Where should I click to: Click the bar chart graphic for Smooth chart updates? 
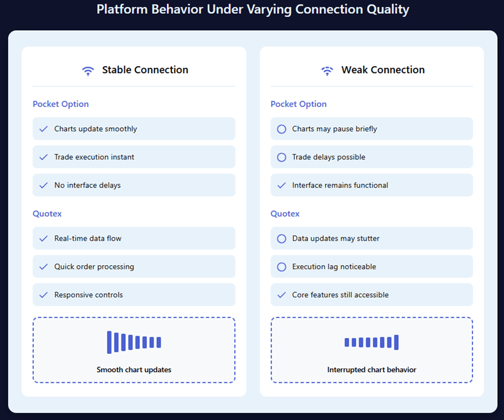[x=134, y=341]
